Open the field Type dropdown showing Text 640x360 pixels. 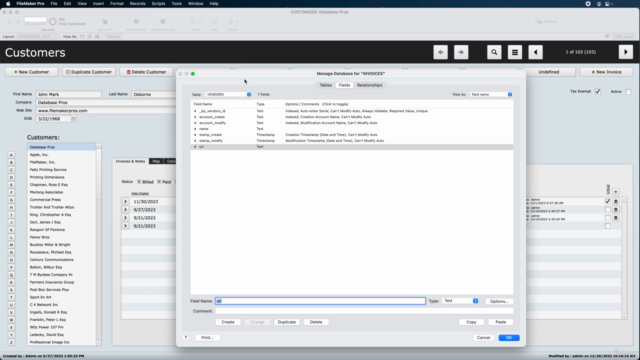pyautogui.click(x=460, y=301)
